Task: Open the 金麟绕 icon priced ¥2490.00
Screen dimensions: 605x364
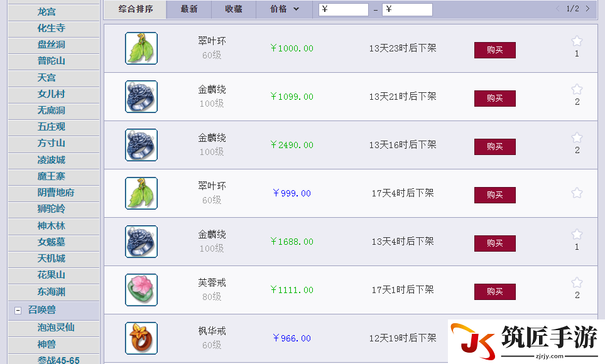Action: [x=141, y=145]
